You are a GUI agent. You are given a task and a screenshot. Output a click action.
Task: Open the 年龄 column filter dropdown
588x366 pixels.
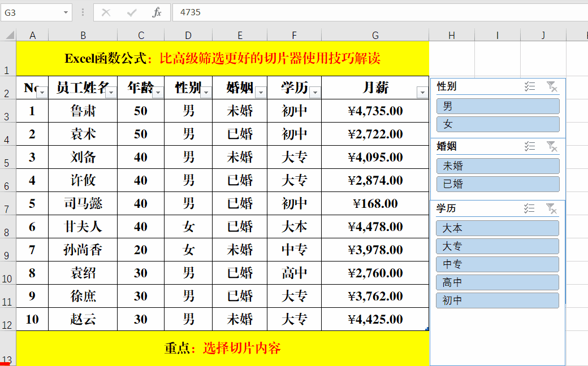pyautogui.click(x=158, y=92)
